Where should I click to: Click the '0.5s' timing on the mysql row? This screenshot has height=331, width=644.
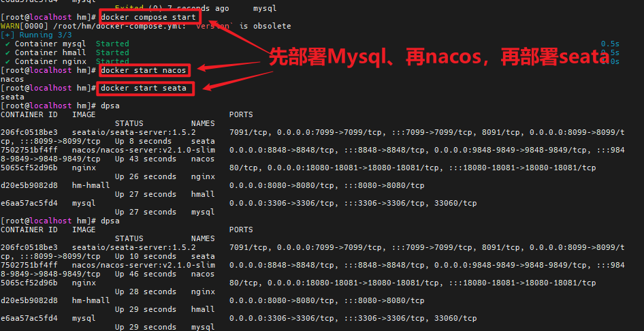(x=609, y=44)
